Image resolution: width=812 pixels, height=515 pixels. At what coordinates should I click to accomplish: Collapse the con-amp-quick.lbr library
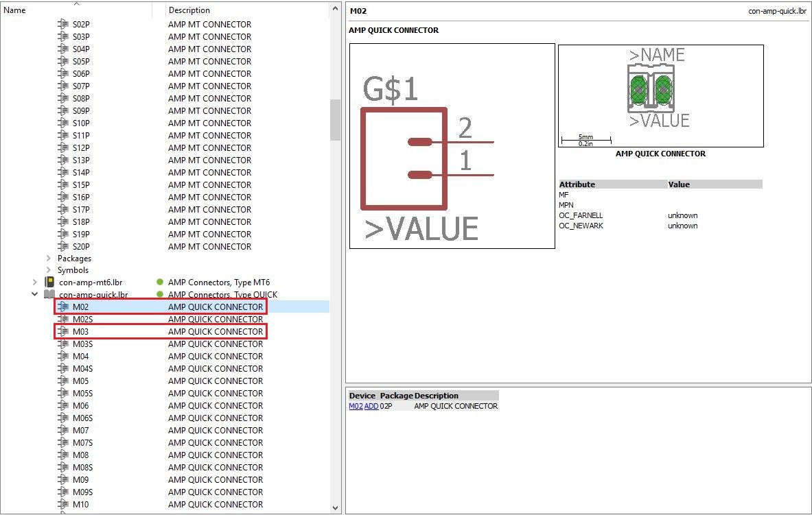[35, 294]
